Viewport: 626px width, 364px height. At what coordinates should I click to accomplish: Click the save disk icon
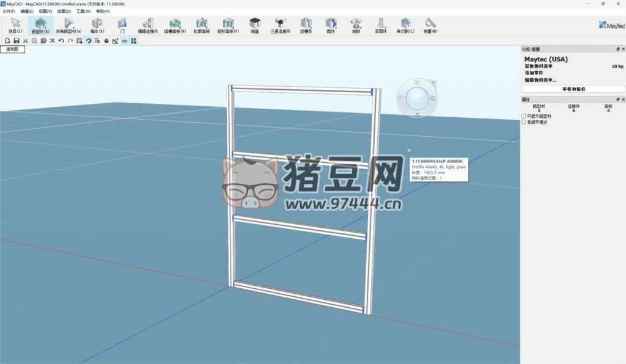pyautogui.click(x=17, y=41)
